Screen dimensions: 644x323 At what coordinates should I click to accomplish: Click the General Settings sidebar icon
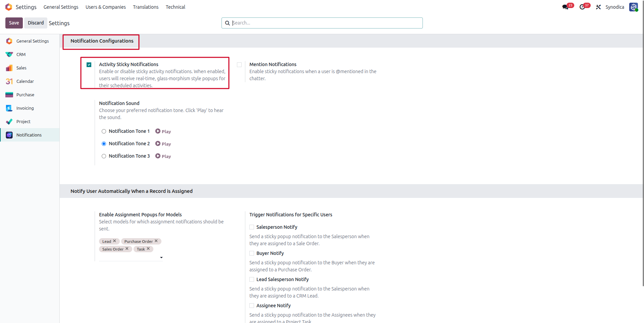coord(9,41)
